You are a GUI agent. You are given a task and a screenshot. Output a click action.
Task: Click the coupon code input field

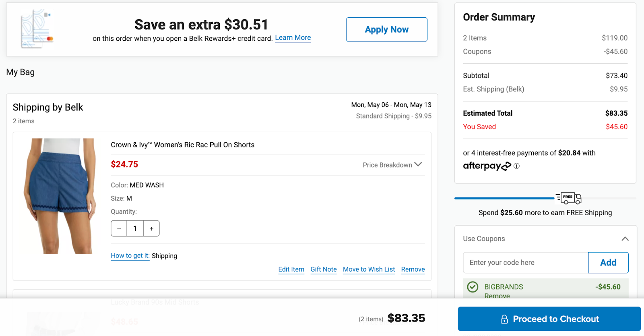[525, 263]
